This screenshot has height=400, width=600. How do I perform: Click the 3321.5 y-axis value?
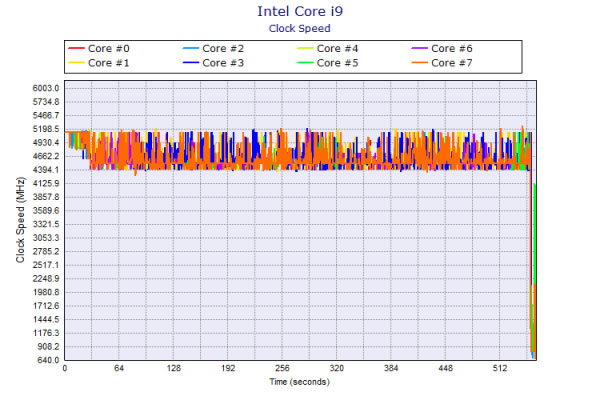46,224
